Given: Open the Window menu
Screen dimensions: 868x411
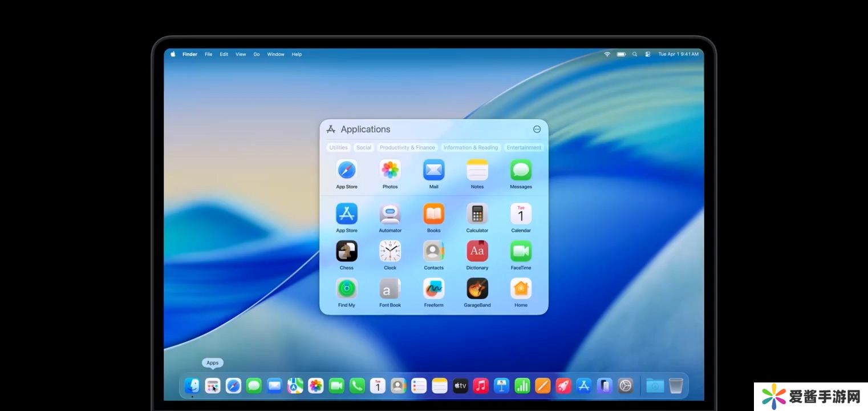Looking at the screenshot, I should tap(275, 54).
